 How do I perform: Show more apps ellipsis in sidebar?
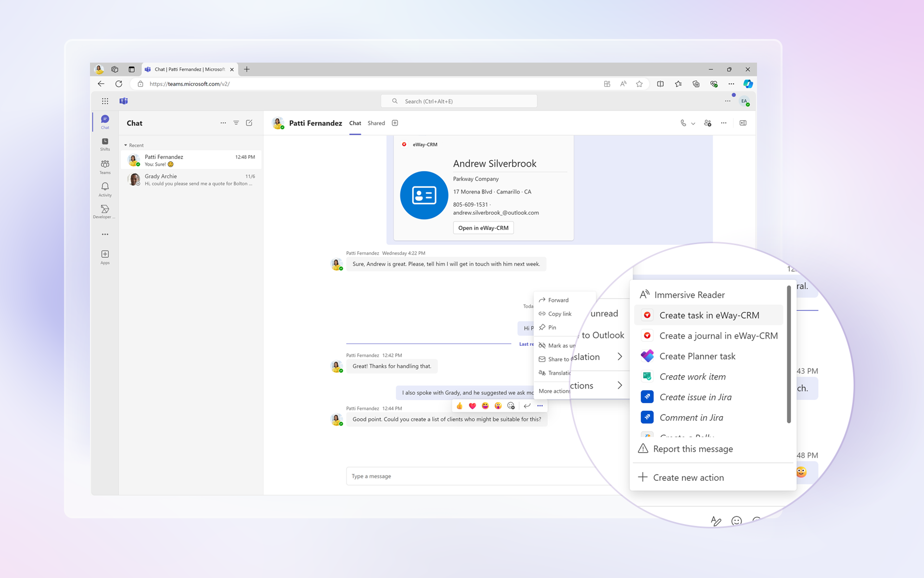click(x=105, y=235)
